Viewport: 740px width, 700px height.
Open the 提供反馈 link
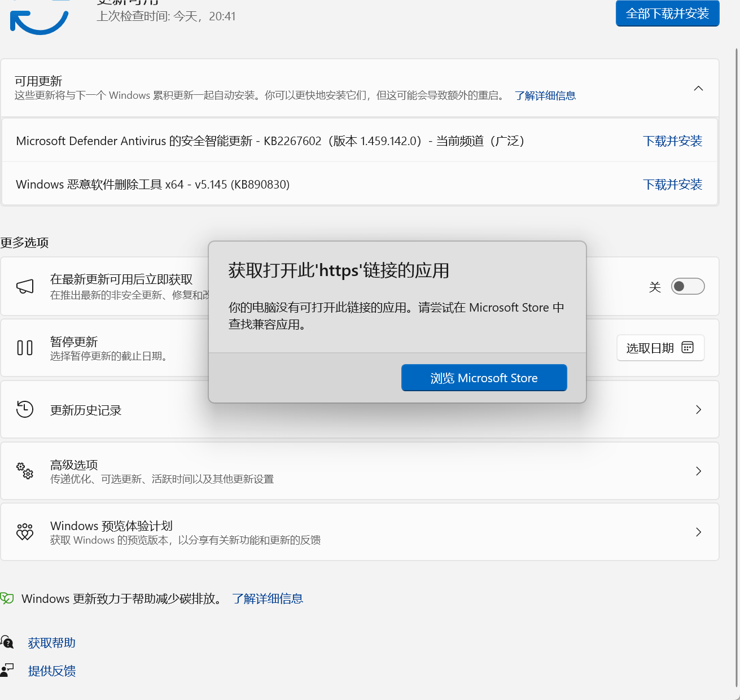pyautogui.click(x=52, y=671)
